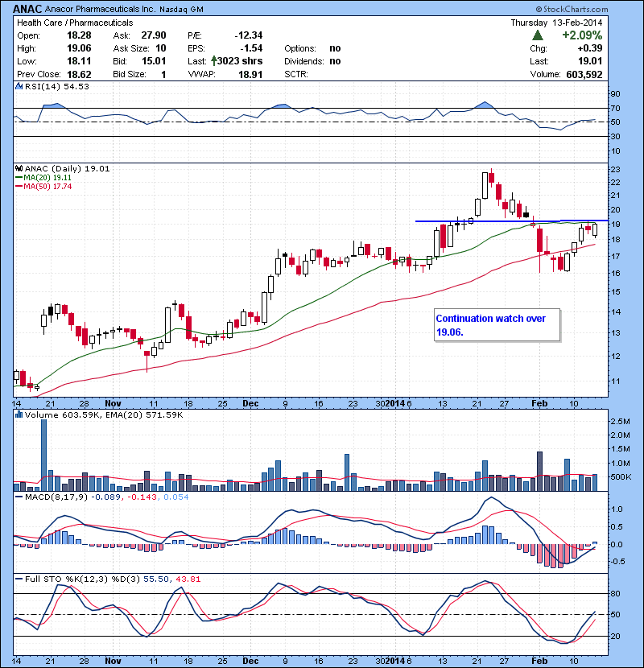The width and height of the screenshot is (644, 668).
Task: Click the Prev Close value 18.62
Action: click(x=79, y=74)
